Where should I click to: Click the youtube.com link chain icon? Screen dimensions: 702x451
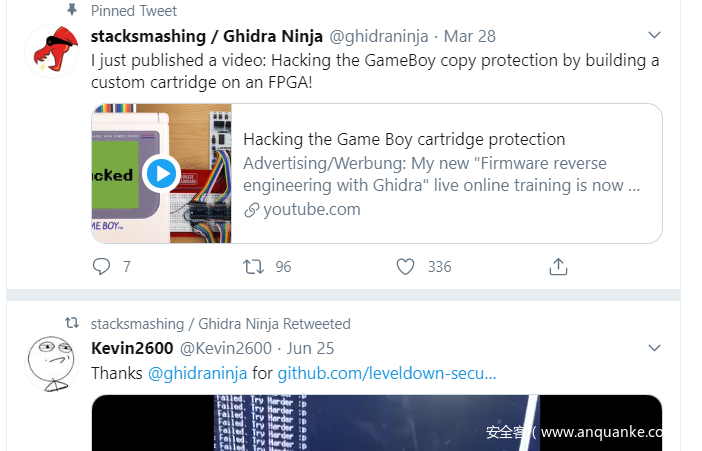(x=252, y=210)
